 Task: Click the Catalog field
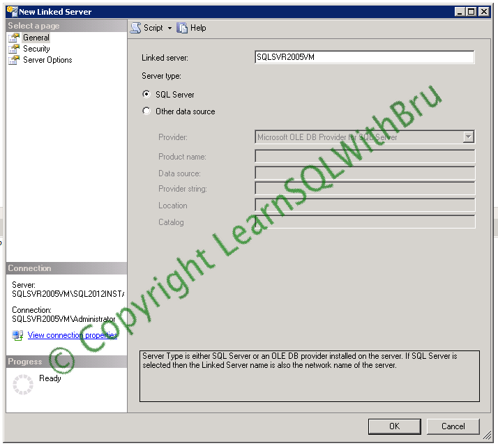click(x=365, y=222)
